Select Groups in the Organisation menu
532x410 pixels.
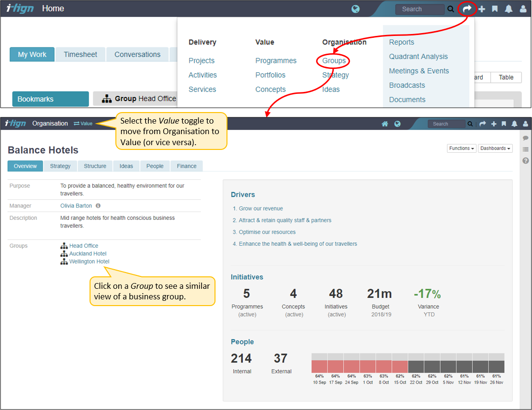(x=334, y=60)
